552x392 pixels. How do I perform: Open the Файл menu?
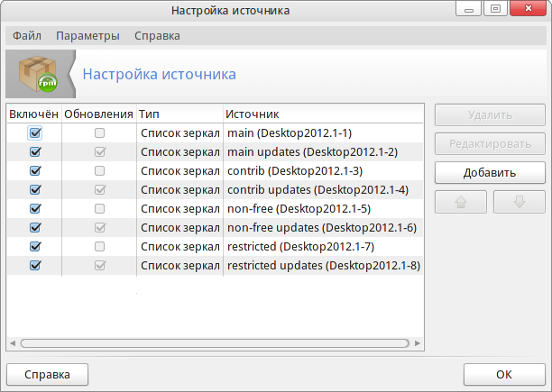click(x=27, y=36)
